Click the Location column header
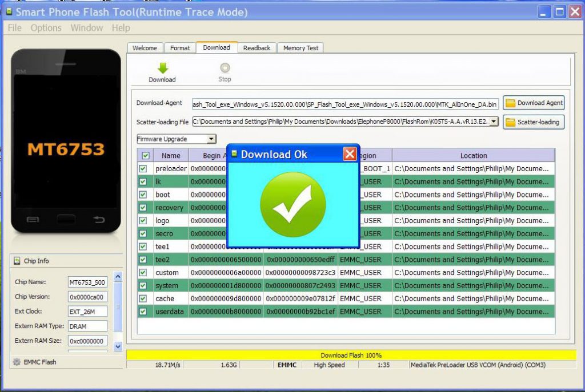The image size is (585, 392). point(474,155)
